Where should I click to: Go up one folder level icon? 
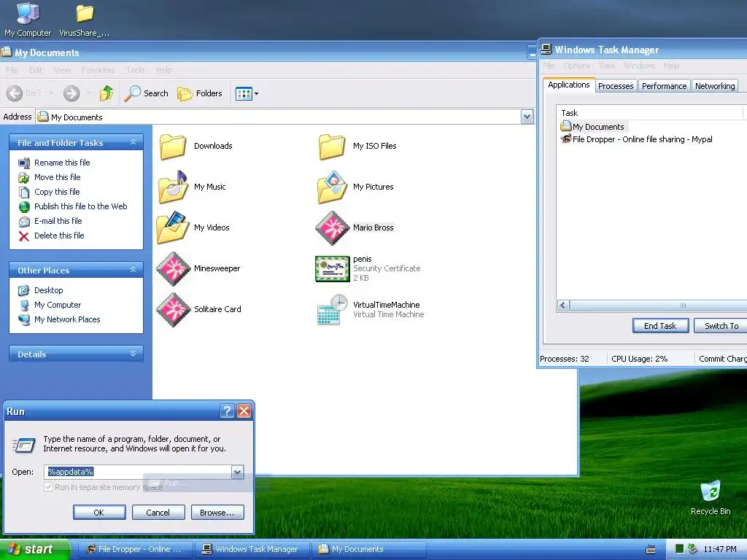tap(107, 93)
